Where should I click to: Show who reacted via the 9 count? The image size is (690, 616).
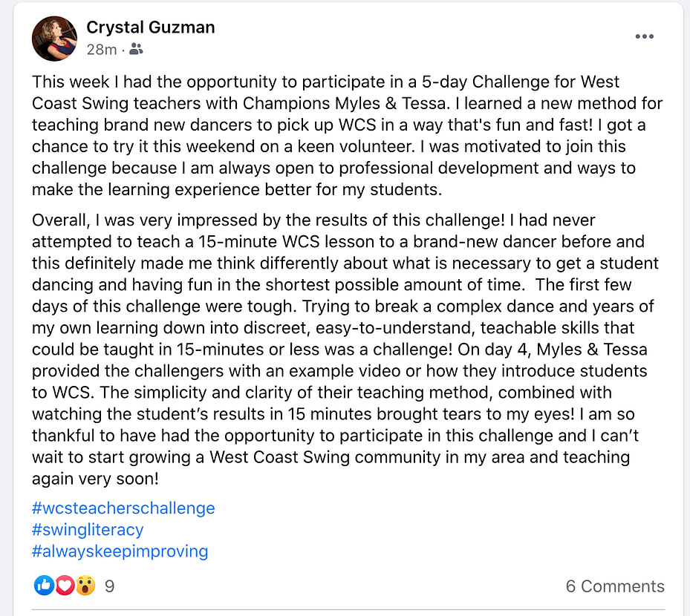[109, 586]
